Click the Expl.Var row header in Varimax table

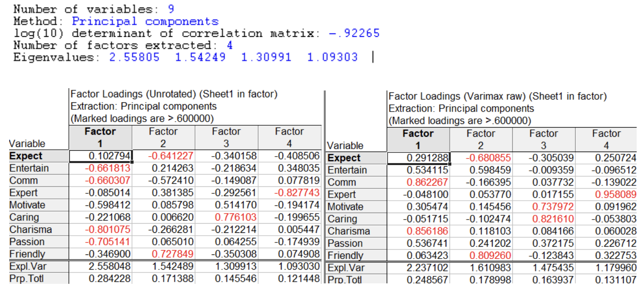click(x=357, y=268)
